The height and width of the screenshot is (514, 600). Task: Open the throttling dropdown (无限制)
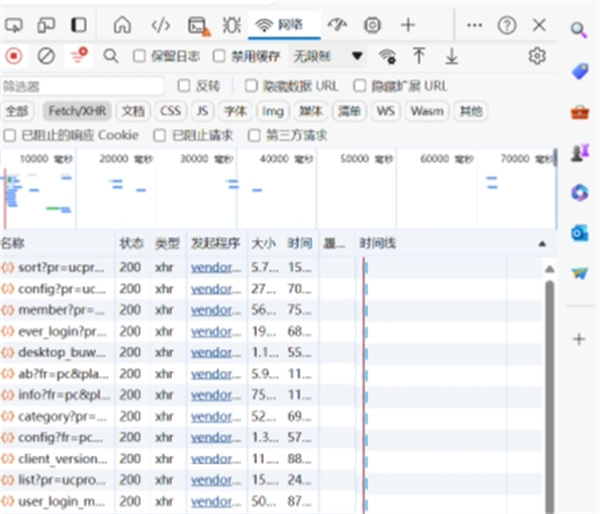click(x=328, y=57)
